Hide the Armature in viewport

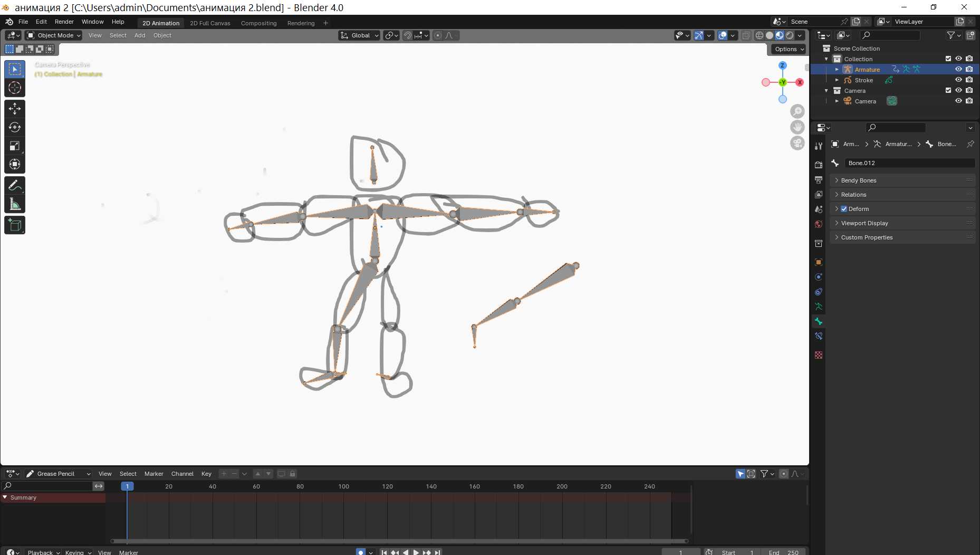pyautogui.click(x=958, y=69)
